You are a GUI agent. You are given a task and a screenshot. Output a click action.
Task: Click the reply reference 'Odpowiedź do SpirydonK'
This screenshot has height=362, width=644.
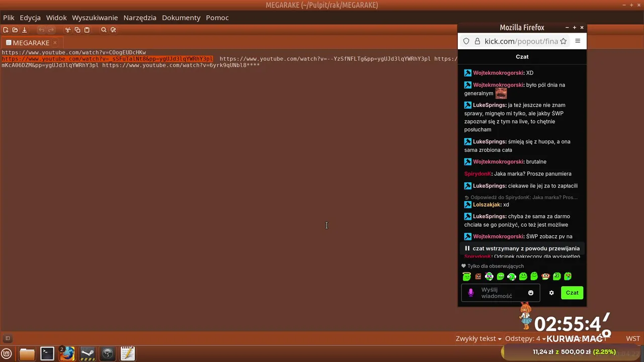point(521,198)
